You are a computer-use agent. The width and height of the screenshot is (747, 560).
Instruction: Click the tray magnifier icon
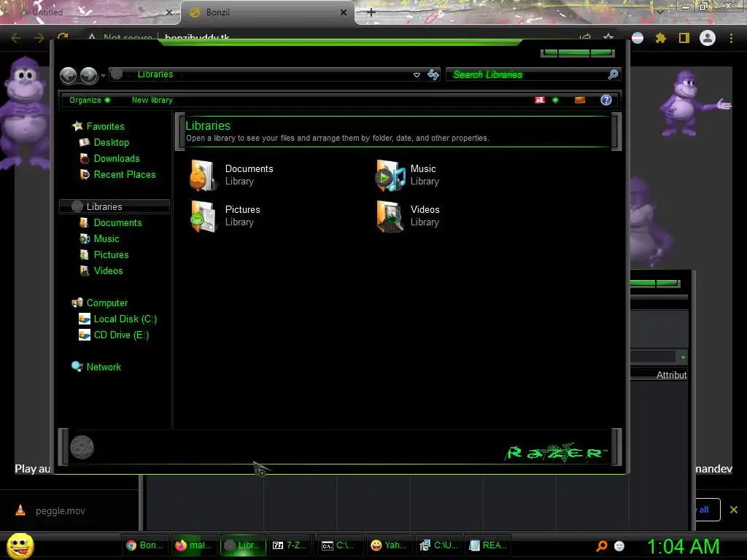602,545
